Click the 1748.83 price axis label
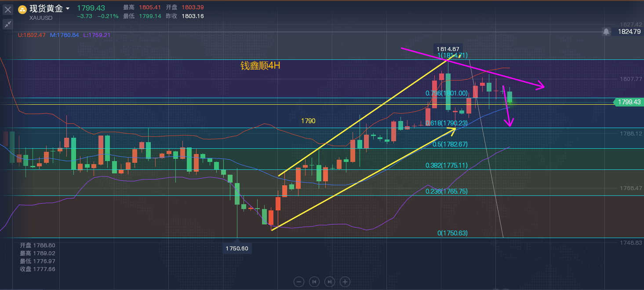The image size is (644, 290). click(x=630, y=242)
